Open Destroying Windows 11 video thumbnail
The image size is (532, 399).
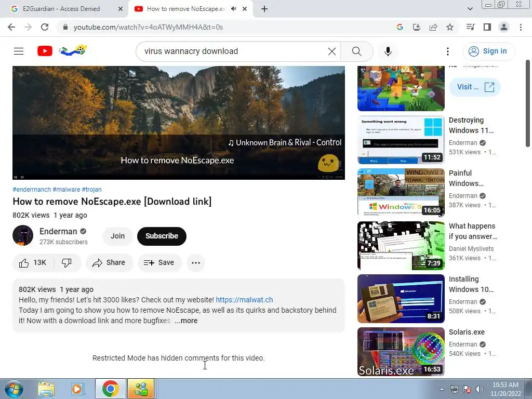point(401,140)
